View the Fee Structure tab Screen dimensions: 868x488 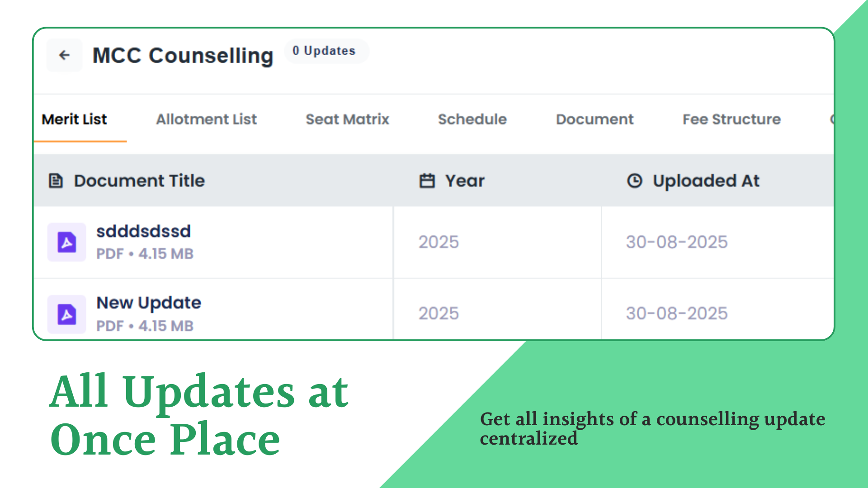point(731,119)
